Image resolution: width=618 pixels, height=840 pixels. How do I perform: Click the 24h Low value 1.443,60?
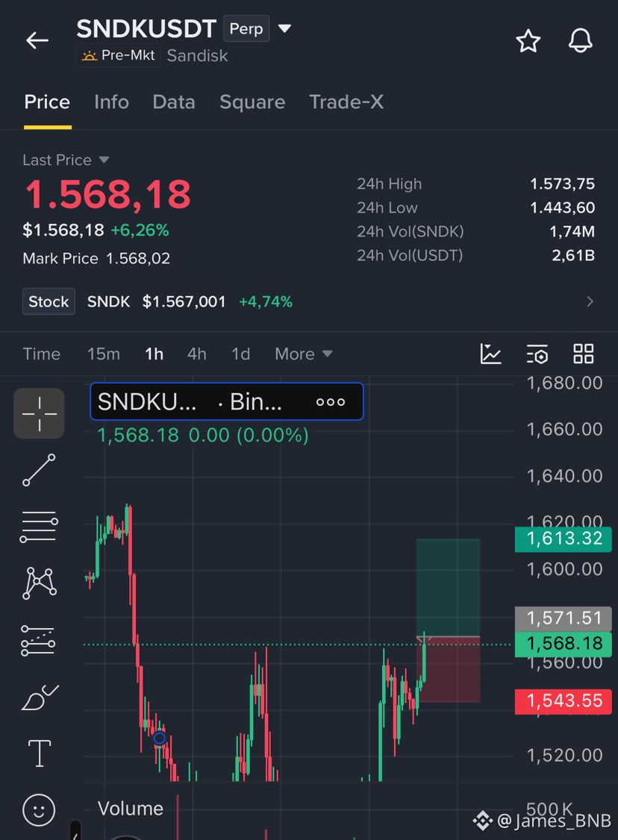point(562,208)
